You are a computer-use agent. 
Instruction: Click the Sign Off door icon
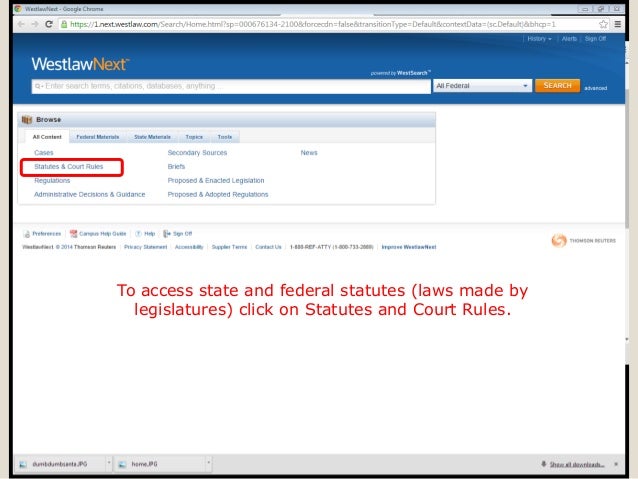pos(167,234)
